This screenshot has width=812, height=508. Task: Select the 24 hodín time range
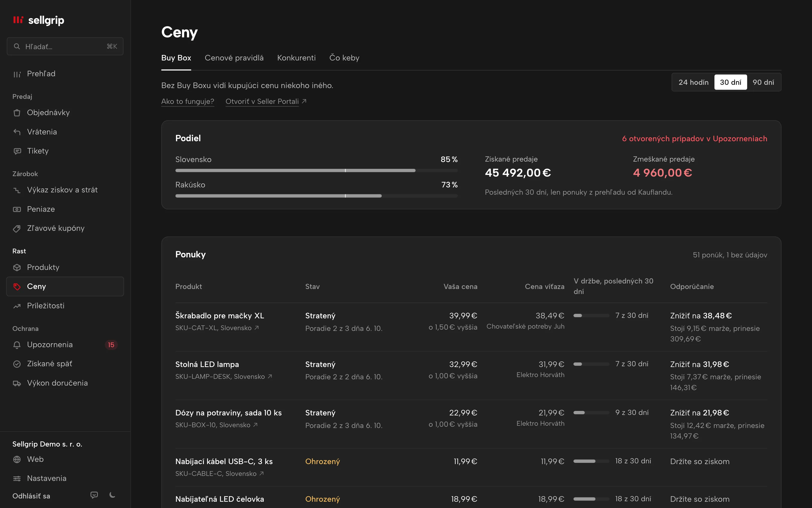pyautogui.click(x=693, y=82)
